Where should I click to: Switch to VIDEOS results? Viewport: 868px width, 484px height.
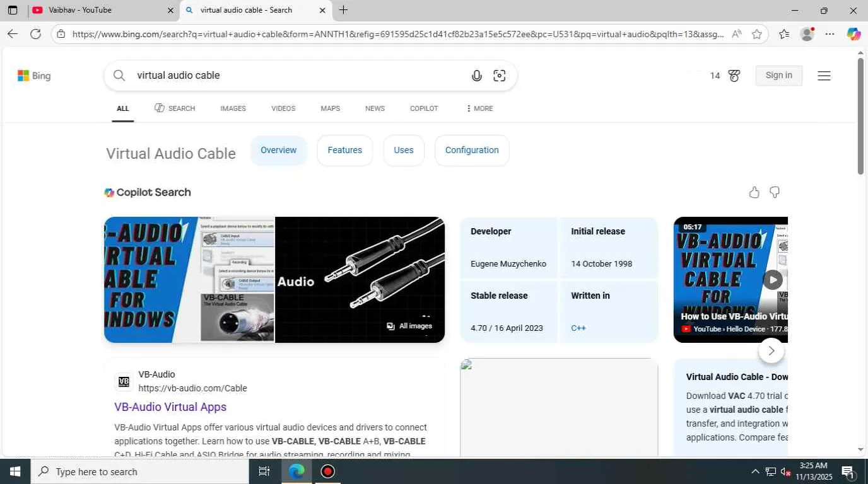tap(283, 108)
